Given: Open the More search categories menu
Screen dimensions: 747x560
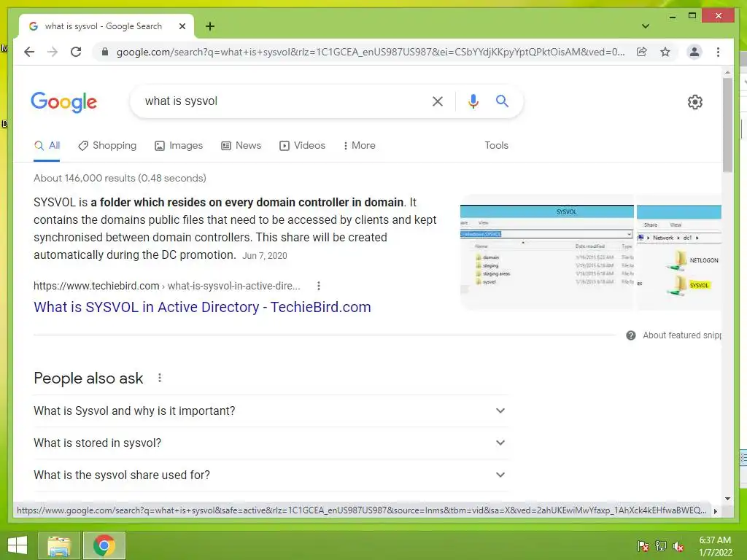Looking at the screenshot, I should [359, 145].
